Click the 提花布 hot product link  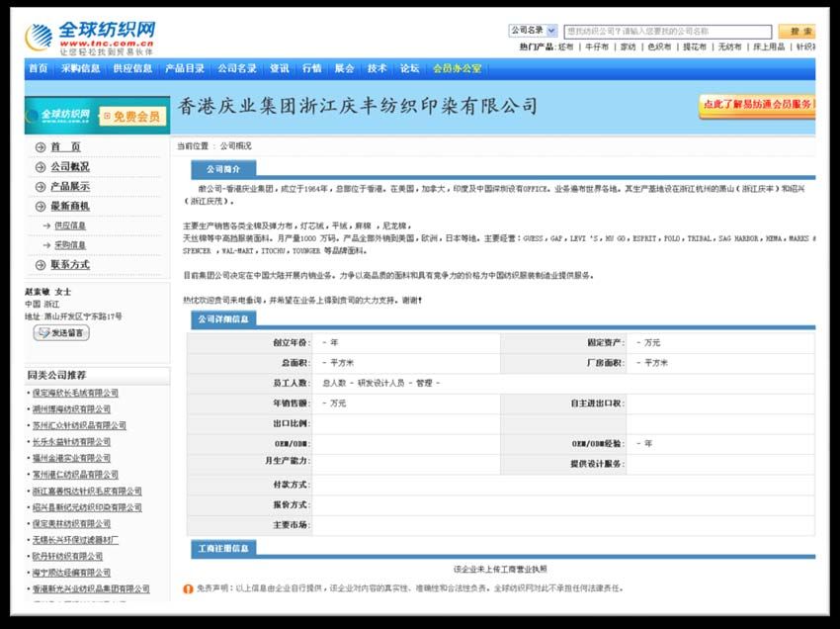(695, 47)
